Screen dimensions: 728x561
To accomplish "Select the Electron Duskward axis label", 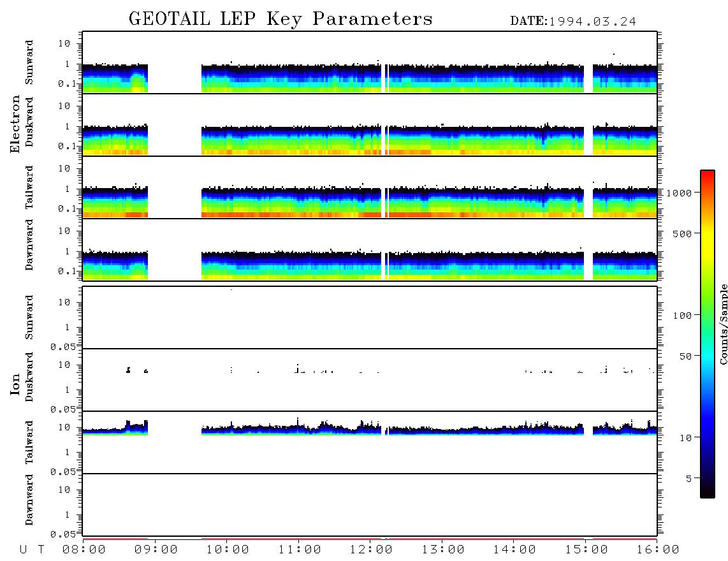I will [x=29, y=122].
